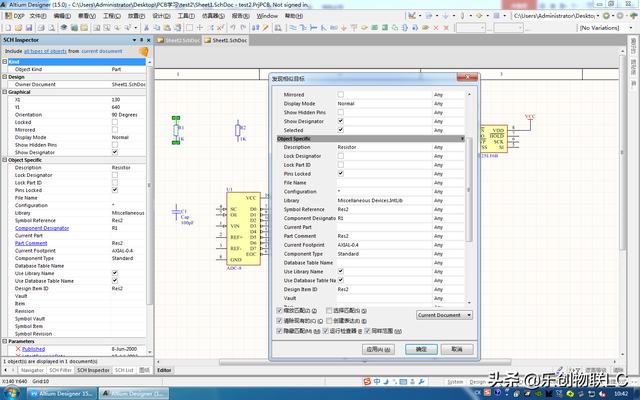Open SCH Inspector panel options dropdown arrow
The image size is (640, 400).
click(x=134, y=40)
